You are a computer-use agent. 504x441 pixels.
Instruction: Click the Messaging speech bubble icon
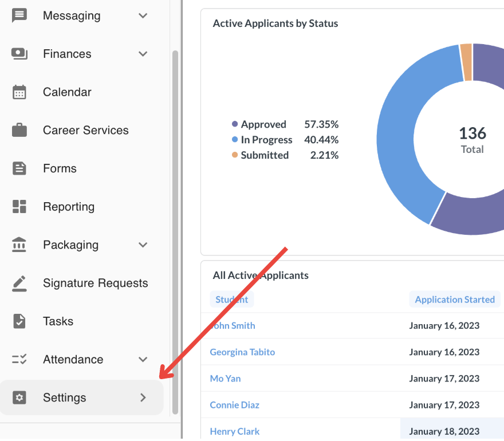(19, 15)
